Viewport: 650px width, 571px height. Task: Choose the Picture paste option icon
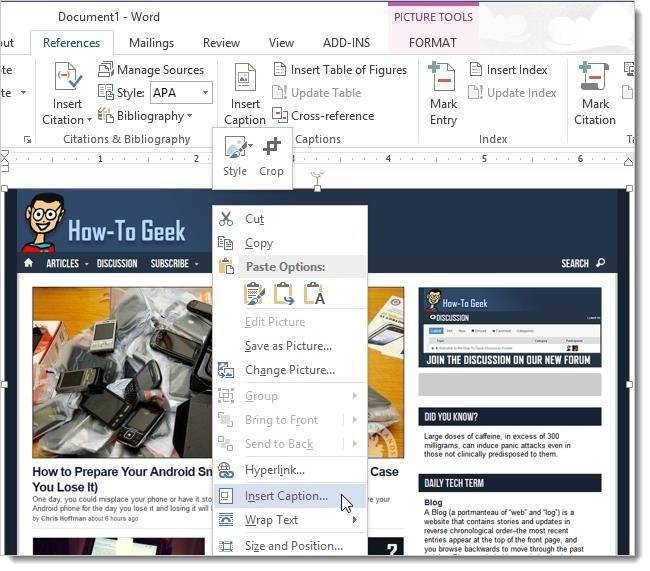click(x=284, y=293)
